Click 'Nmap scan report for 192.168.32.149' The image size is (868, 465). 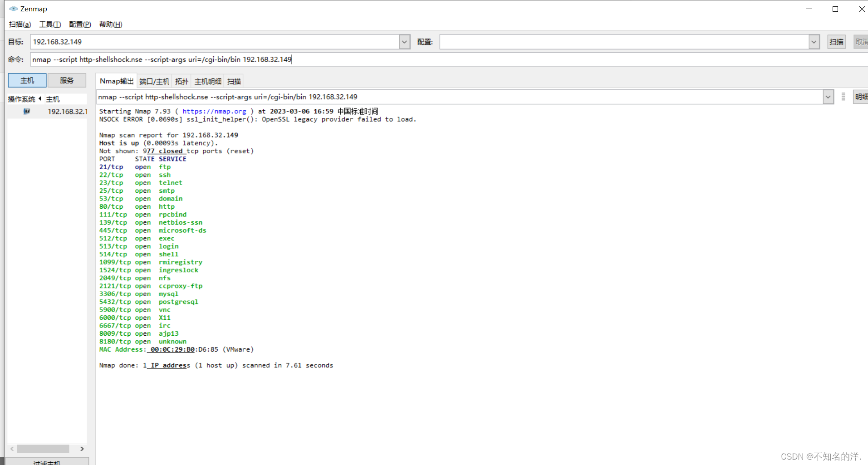pos(169,135)
